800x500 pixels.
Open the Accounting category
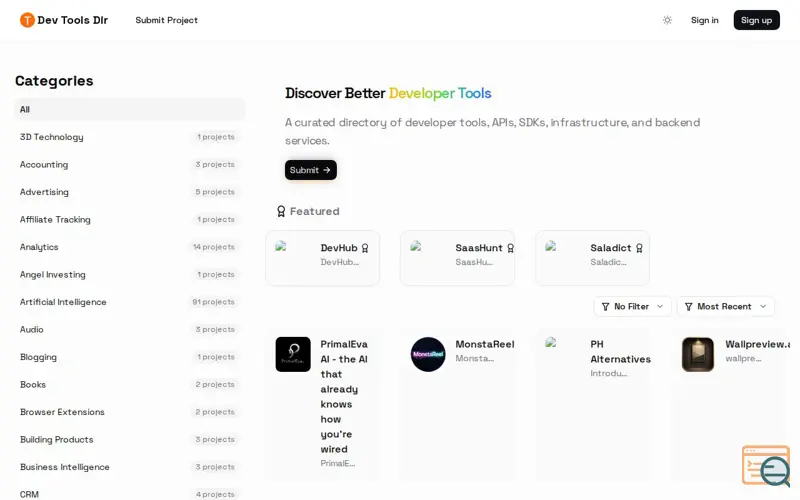130,164
